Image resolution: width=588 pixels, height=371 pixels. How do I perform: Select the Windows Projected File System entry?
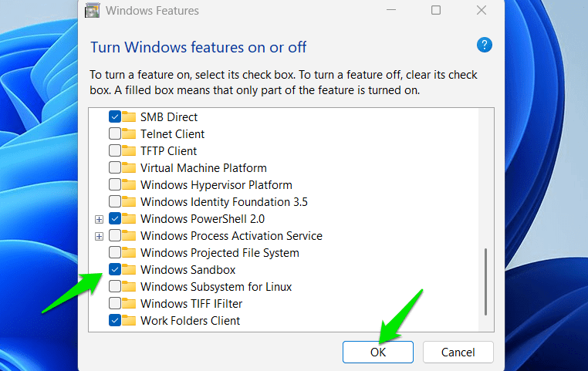[219, 253]
